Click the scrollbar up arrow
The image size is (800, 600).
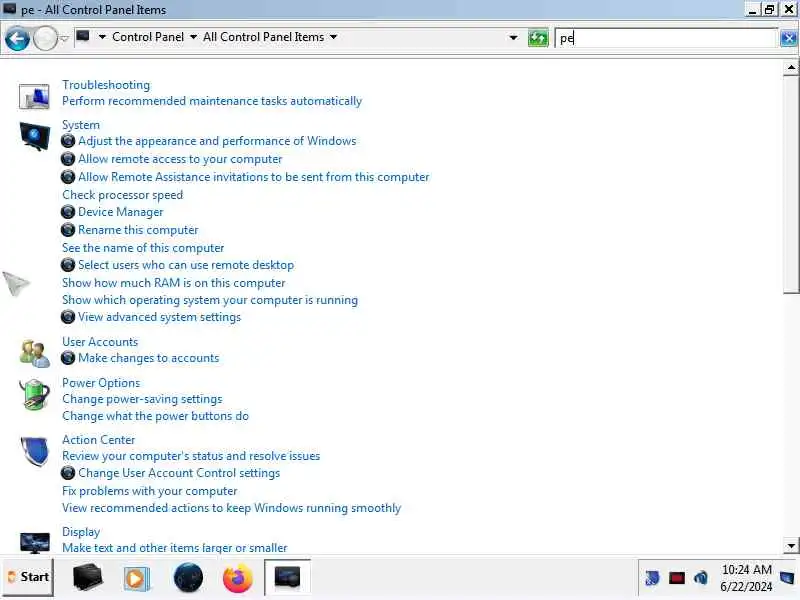(791, 67)
